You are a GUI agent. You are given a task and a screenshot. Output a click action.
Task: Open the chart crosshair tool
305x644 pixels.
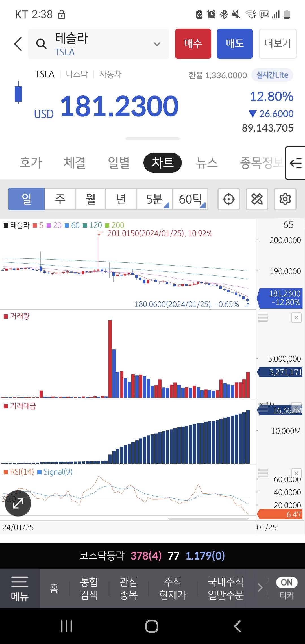pyautogui.click(x=228, y=199)
